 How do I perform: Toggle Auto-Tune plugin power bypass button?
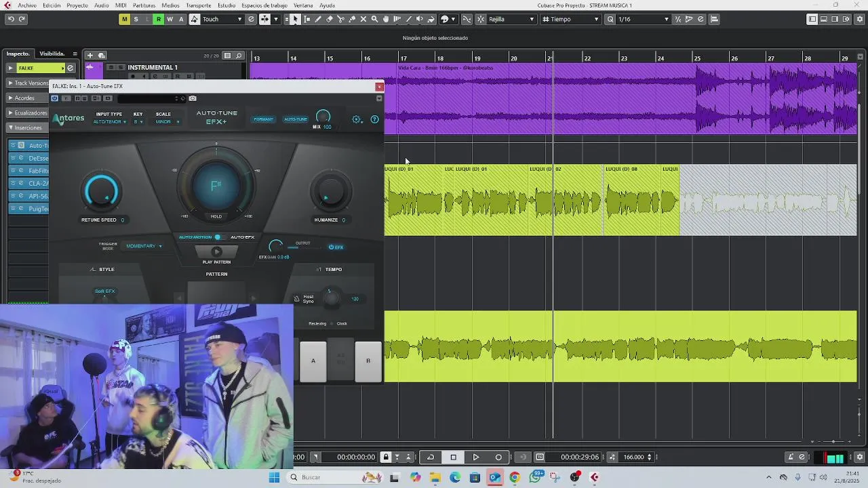55,98
